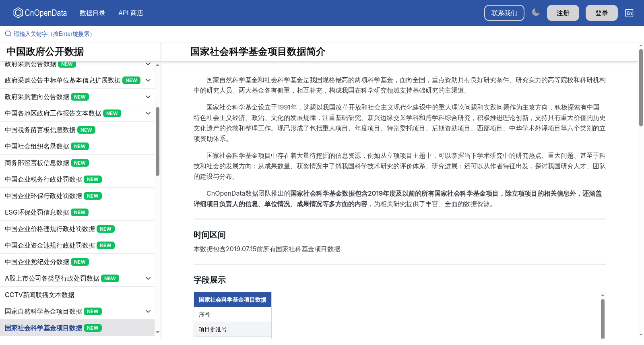Expand 中国各地区政府工作报告文本数据 chevron
Viewport: 644px width, 345px height.
tap(148, 113)
